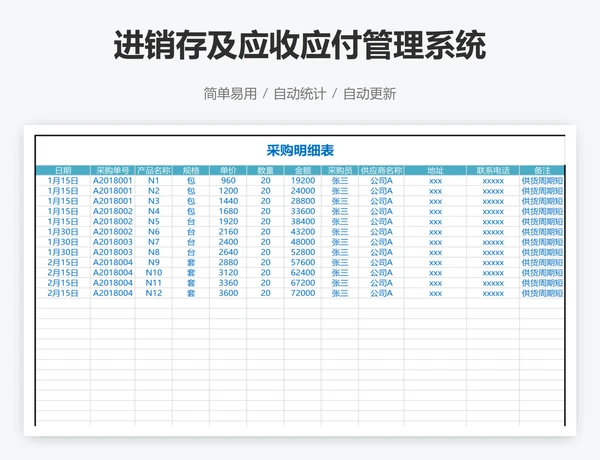Select product cell N12
600x460 pixels.
(154, 293)
